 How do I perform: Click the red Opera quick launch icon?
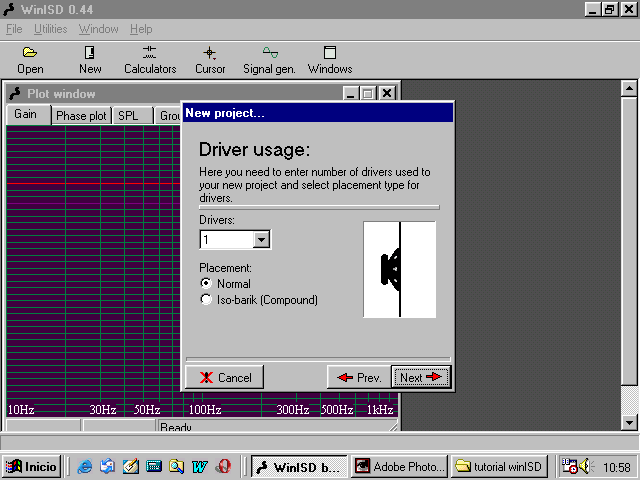[x=223, y=466]
